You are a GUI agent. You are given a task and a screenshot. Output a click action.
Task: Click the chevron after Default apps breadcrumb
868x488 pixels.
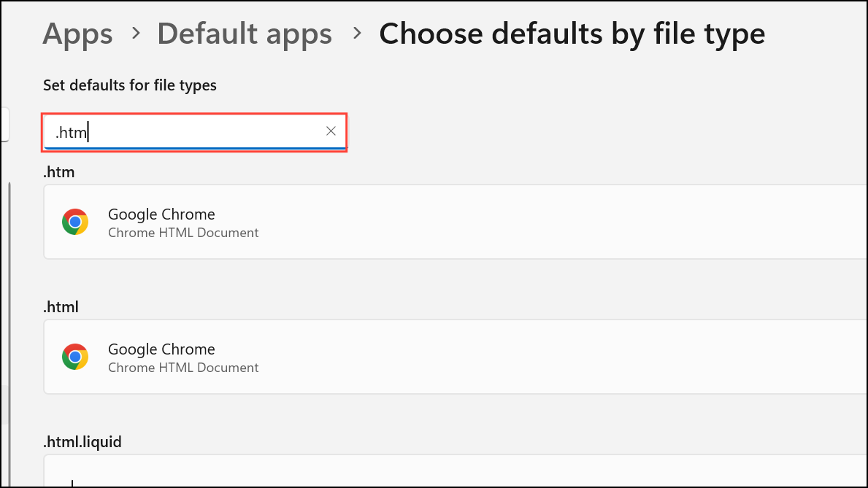(356, 34)
